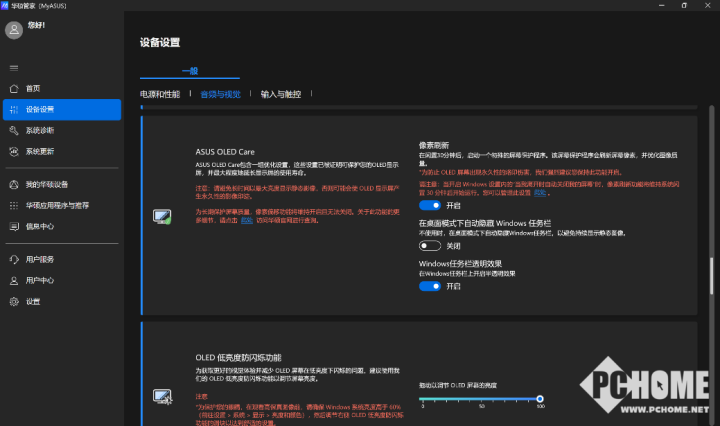Image resolution: width=720 pixels, height=426 pixels.
Task: Click the 您好! greeting text
Action: (36, 25)
